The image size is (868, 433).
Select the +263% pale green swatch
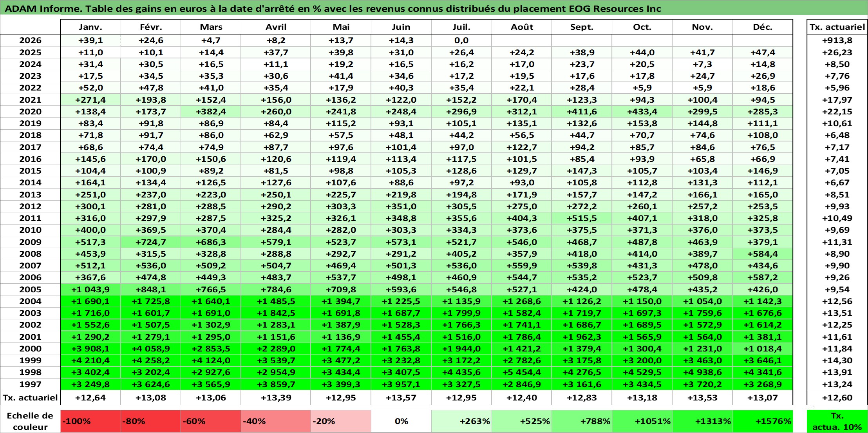point(461,421)
